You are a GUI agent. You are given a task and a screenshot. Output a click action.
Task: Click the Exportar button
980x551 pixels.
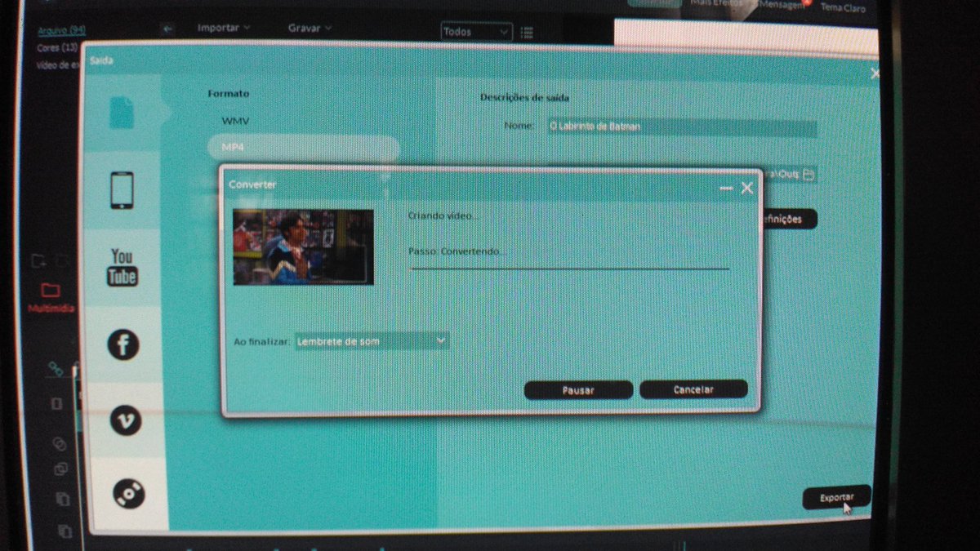coord(836,497)
